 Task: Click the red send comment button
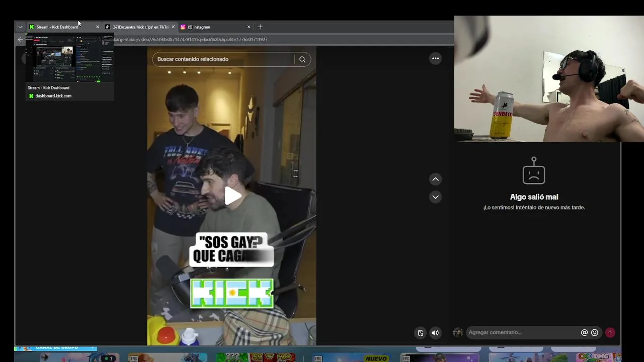[x=610, y=332]
